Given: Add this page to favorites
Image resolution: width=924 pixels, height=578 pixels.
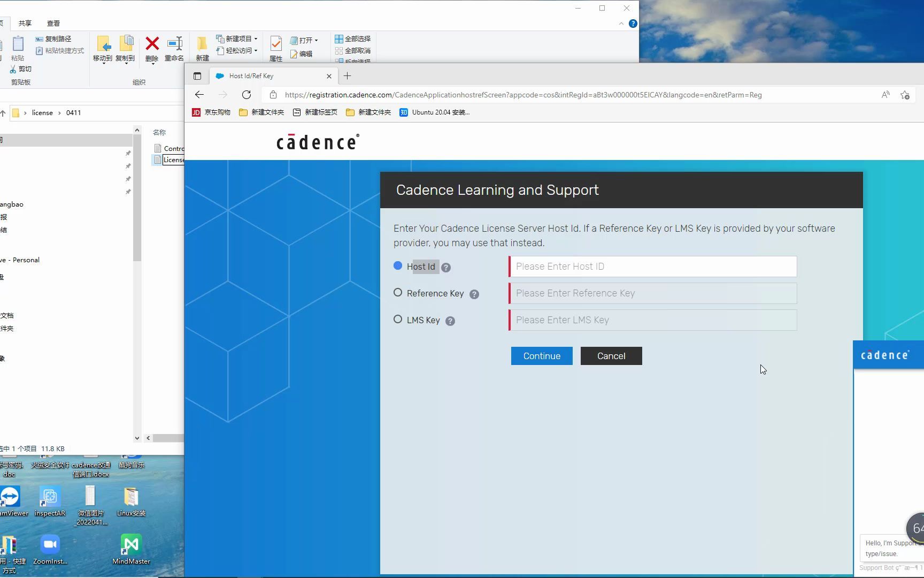Looking at the screenshot, I should [905, 95].
